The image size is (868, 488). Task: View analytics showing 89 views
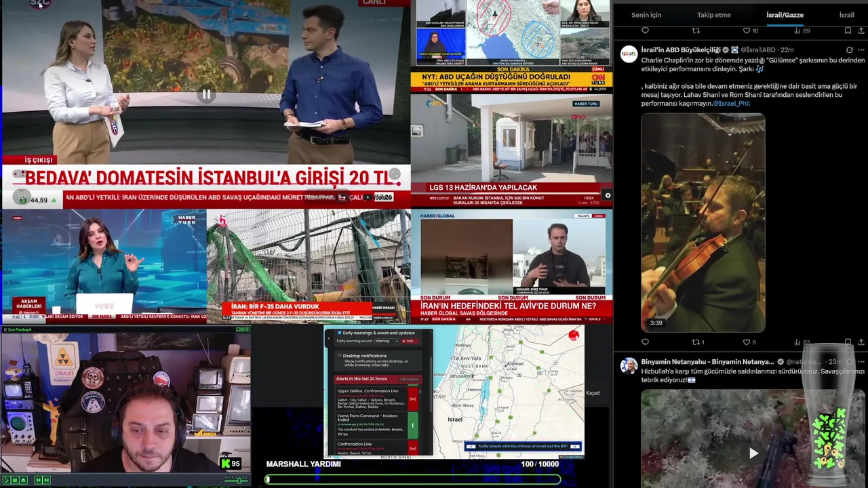pos(802,30)
